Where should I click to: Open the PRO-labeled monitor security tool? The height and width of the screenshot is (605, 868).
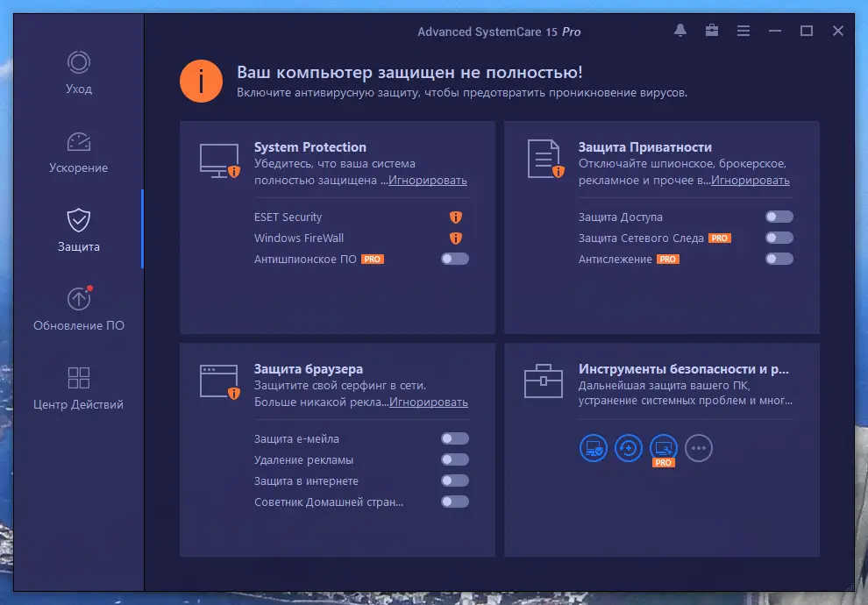(663, 450)
